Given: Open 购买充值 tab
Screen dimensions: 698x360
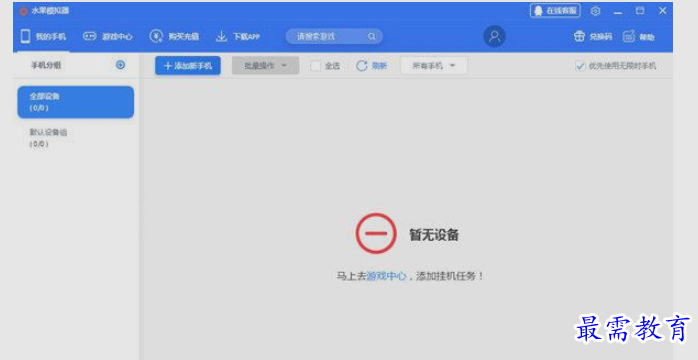Looking at the screenshot, I should point(174,36).
